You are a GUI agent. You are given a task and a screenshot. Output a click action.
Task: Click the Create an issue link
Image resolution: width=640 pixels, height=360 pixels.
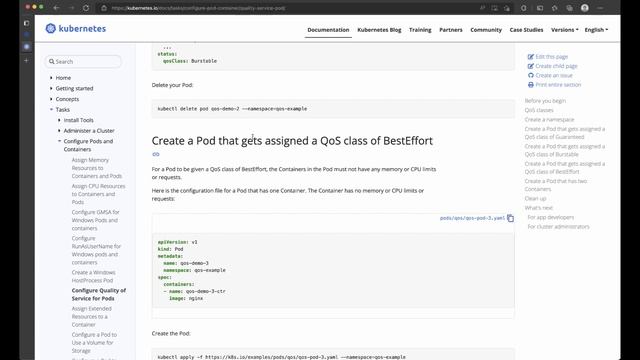pos(554,76)
